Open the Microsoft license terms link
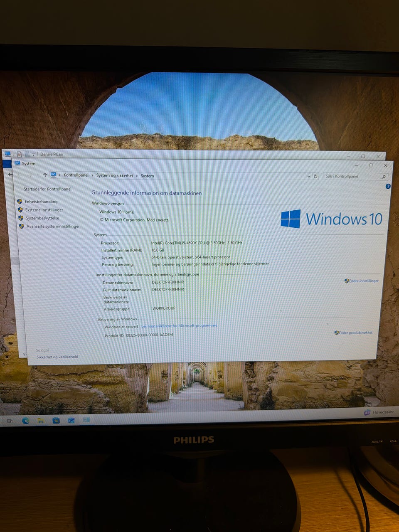 click(x=179, y=326)
